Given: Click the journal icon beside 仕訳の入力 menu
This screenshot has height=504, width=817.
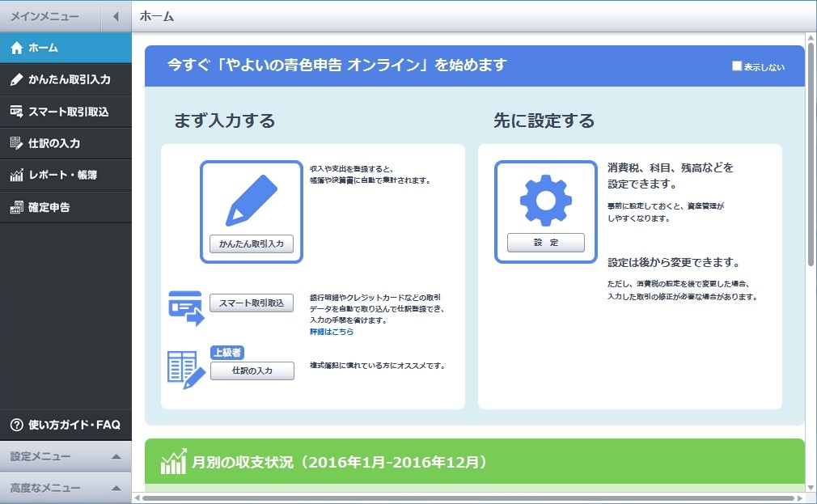Looking at the screenshot, I should pos(17,143).
